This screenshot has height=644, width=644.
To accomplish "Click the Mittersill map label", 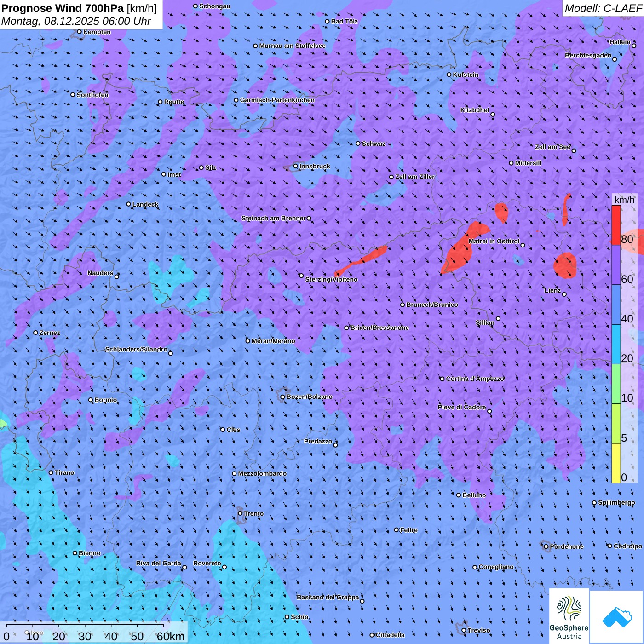I will 528,163.
